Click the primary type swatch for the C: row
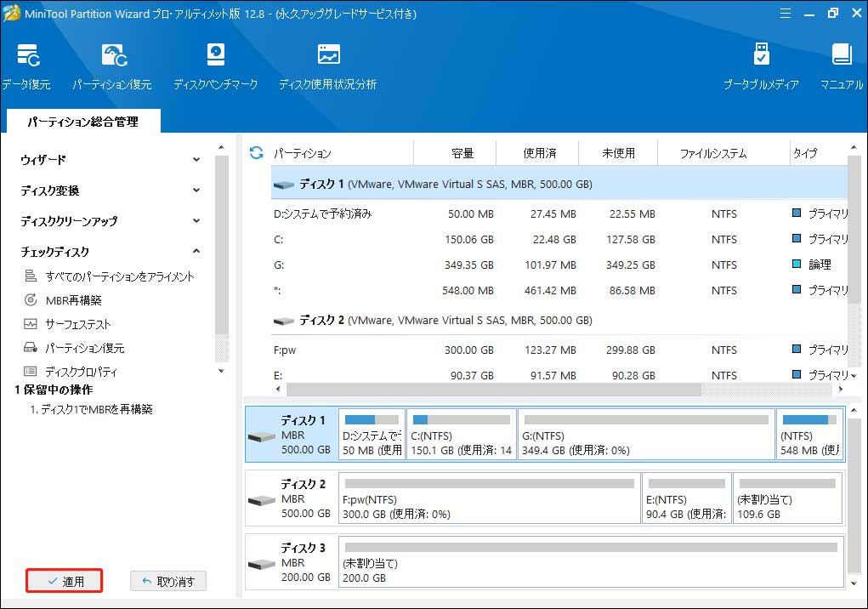Viewport: 868px width, 609px height. pyautogui.click(x=797, y=239)
